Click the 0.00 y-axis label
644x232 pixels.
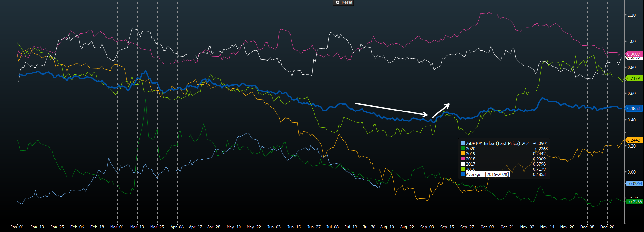pos(631,172)
